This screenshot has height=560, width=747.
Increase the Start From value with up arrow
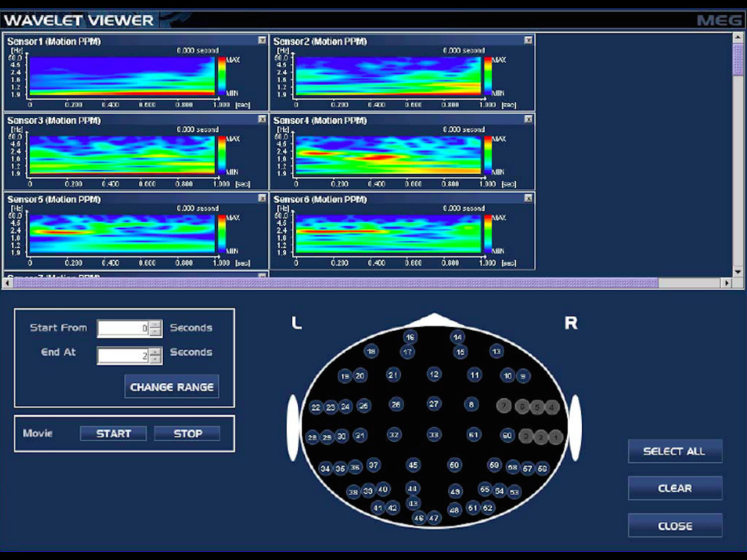(155, 325)
